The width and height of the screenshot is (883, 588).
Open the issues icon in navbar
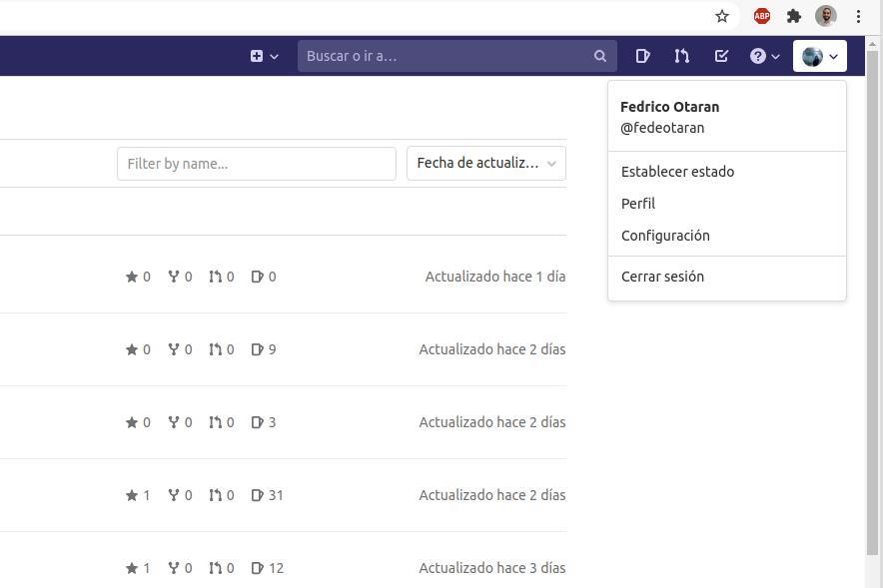click(642, 56)
